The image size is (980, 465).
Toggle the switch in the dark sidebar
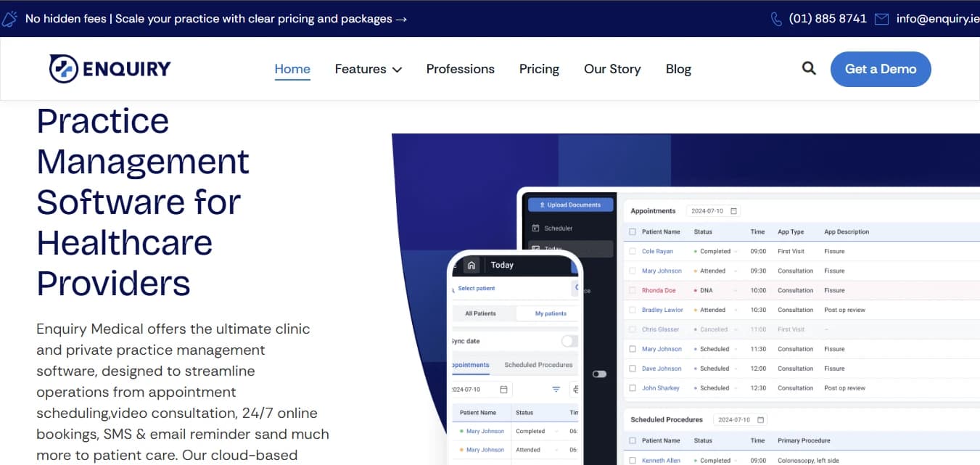tap(599, 374)
